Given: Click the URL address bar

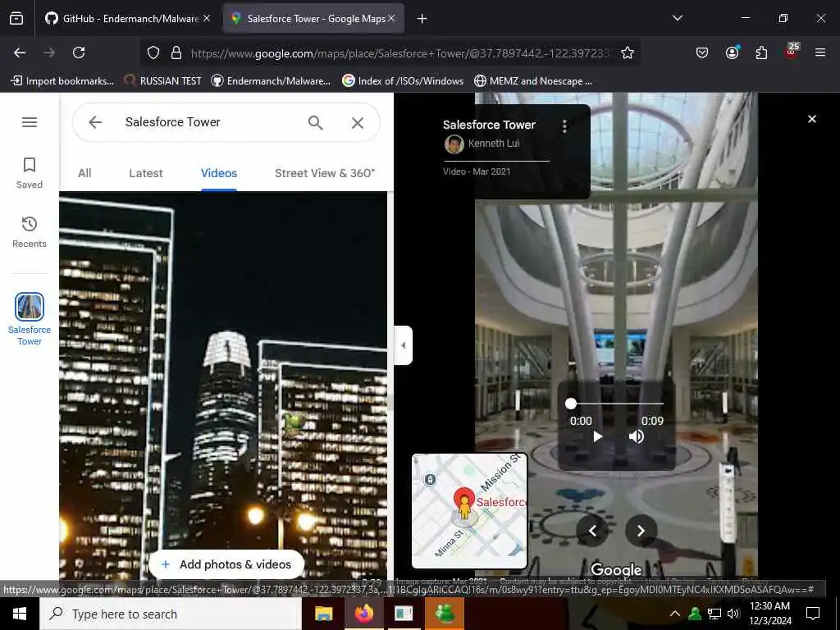Looking at the screenshot, I should coord(399,53).
